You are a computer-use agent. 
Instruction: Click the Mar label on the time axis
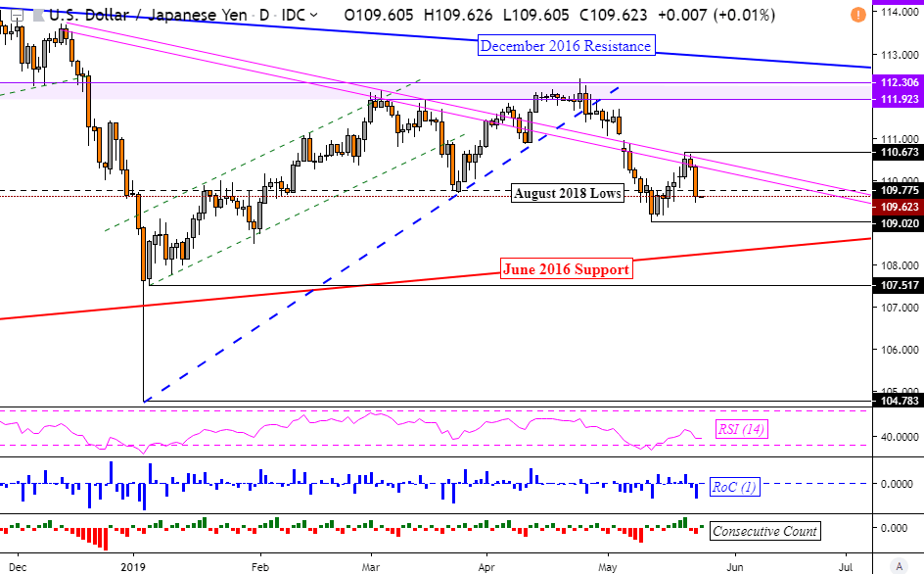click(371, 567)
